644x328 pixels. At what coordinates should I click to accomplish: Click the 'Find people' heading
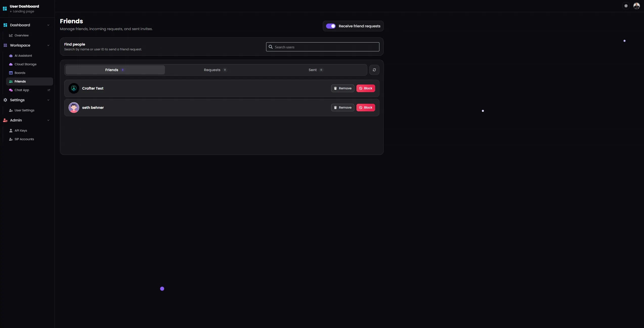point(75,44)
